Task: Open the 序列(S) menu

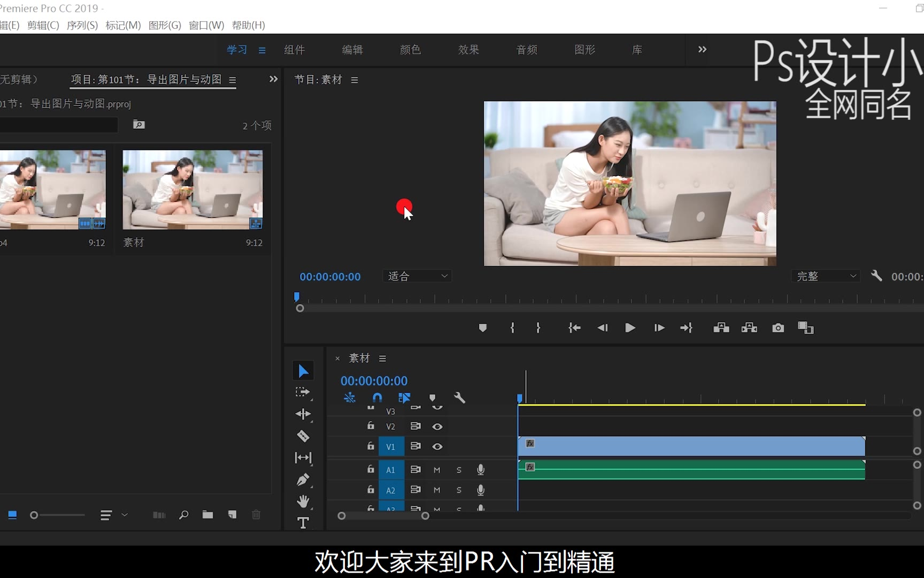Action: click(82, 25)
